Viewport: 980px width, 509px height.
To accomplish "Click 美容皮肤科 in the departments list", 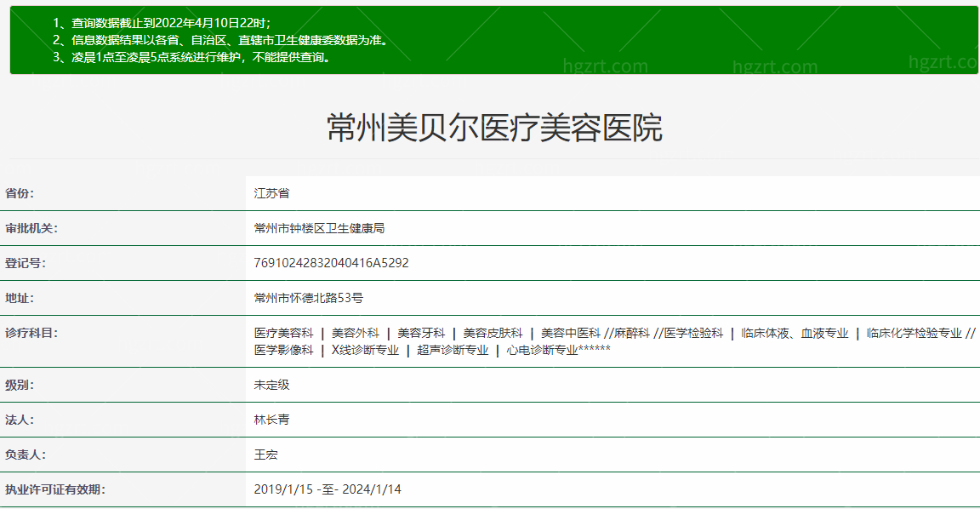I will pyautogui.click(x=493, y=334).
